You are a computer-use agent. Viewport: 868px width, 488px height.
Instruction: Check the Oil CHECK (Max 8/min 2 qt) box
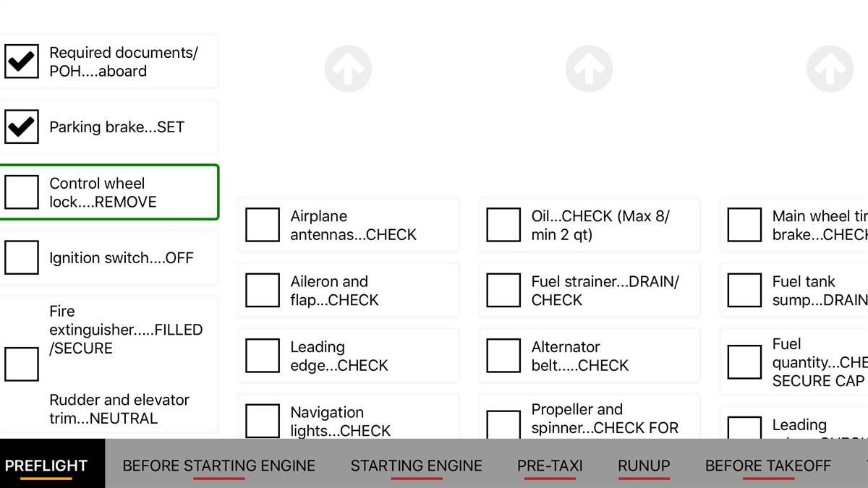503,225
